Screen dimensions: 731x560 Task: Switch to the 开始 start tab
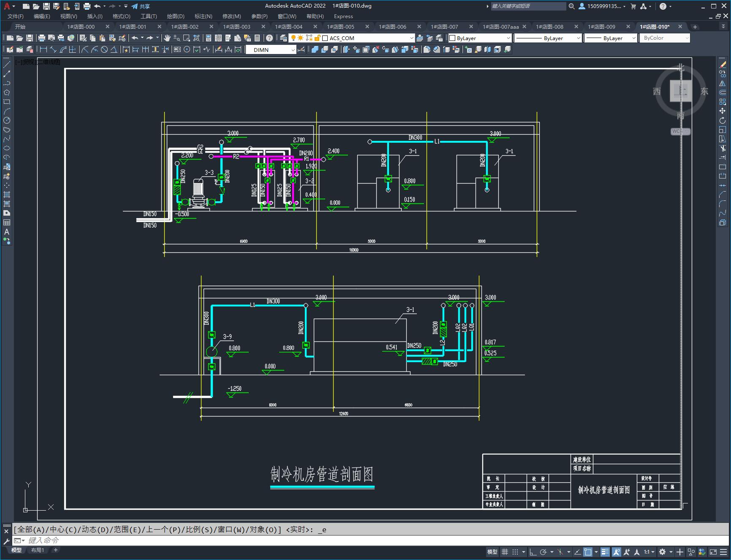pos(20,27)
